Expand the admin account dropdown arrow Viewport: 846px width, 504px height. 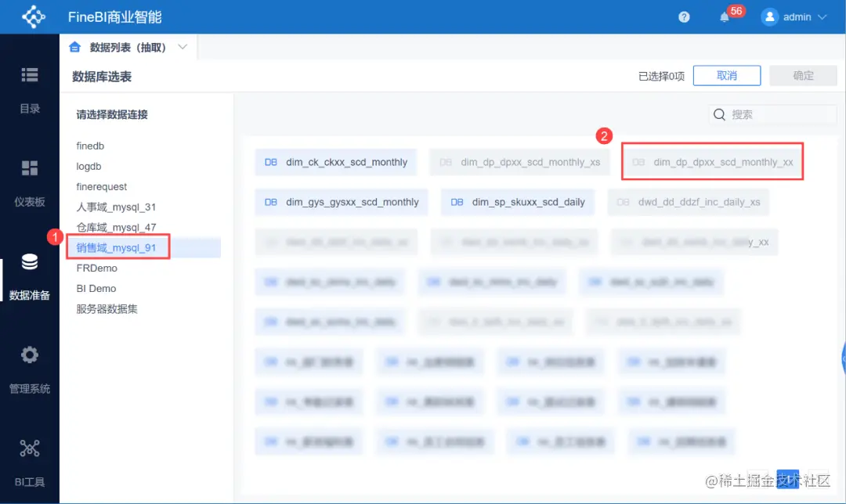(x=822, y=17)
